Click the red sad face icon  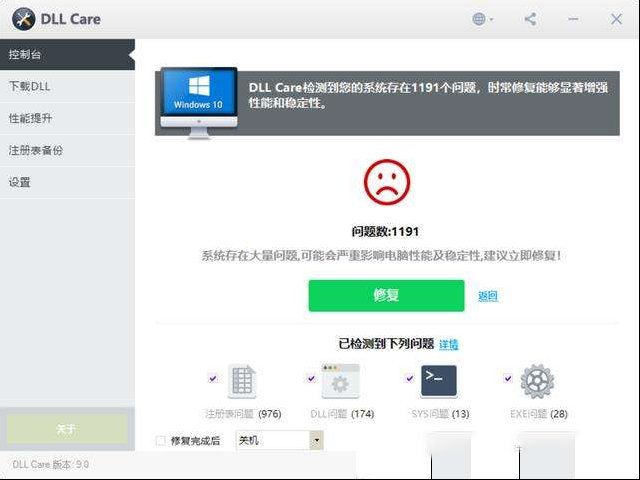pos(387,182)
